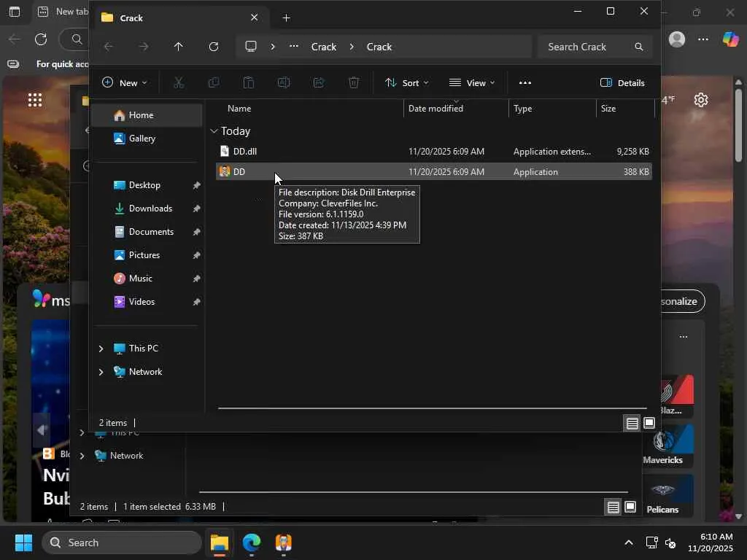Click the search magnifier in Search Crack

pos(639,47)
